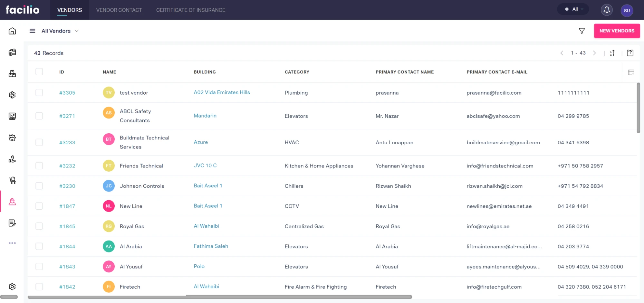Go to Home in sidebar
This screenshot has width=644, height=303.
tap(12, 31)
